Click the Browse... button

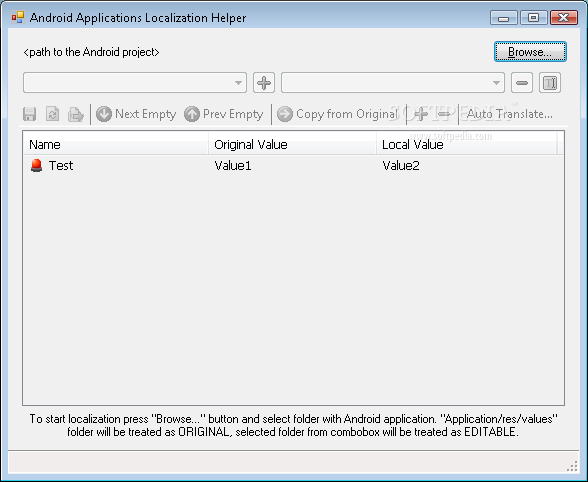530,52
